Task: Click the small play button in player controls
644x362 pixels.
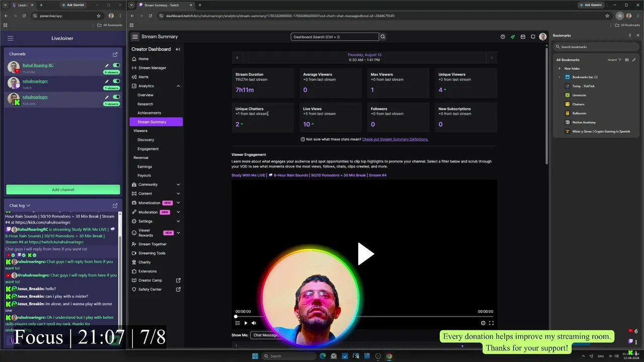Action: click(246, 323)
